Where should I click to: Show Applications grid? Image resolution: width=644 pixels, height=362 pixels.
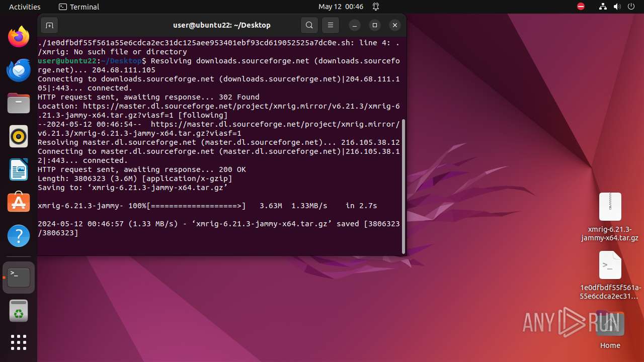[x=19, y=342]
